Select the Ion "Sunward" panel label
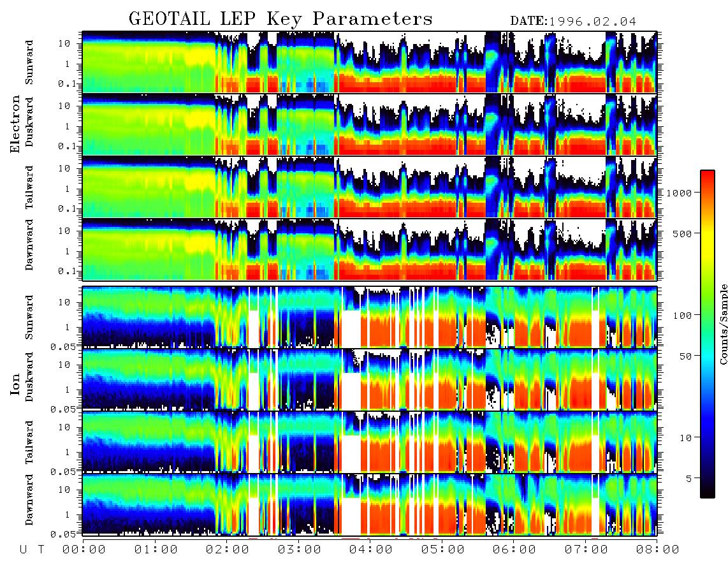Screen dimensions: 728x561 tap(29, 317)
